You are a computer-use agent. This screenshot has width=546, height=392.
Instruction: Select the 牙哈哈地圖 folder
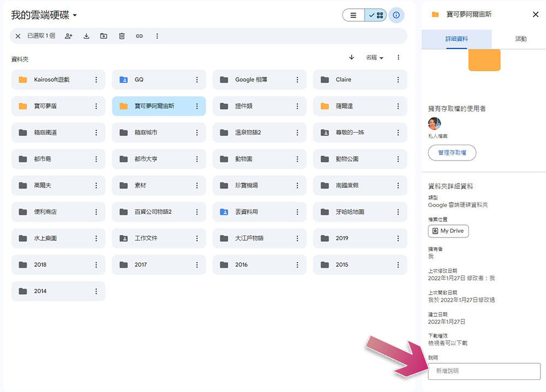pyautogui.click(x=360, y=212)
